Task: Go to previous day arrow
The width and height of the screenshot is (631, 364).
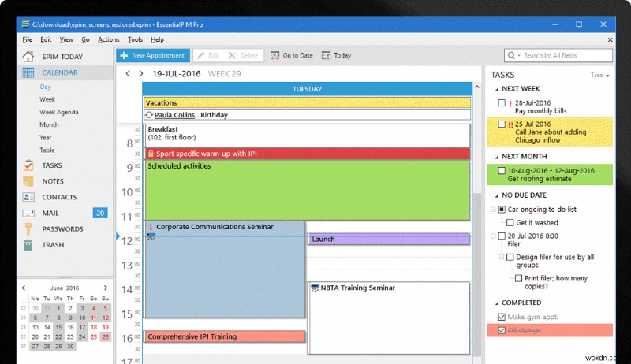Action: coord(128,73)
